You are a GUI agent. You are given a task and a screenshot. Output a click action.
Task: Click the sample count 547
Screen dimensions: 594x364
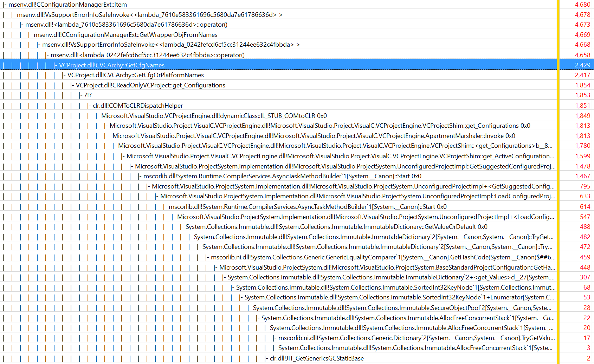coord(585,217)
